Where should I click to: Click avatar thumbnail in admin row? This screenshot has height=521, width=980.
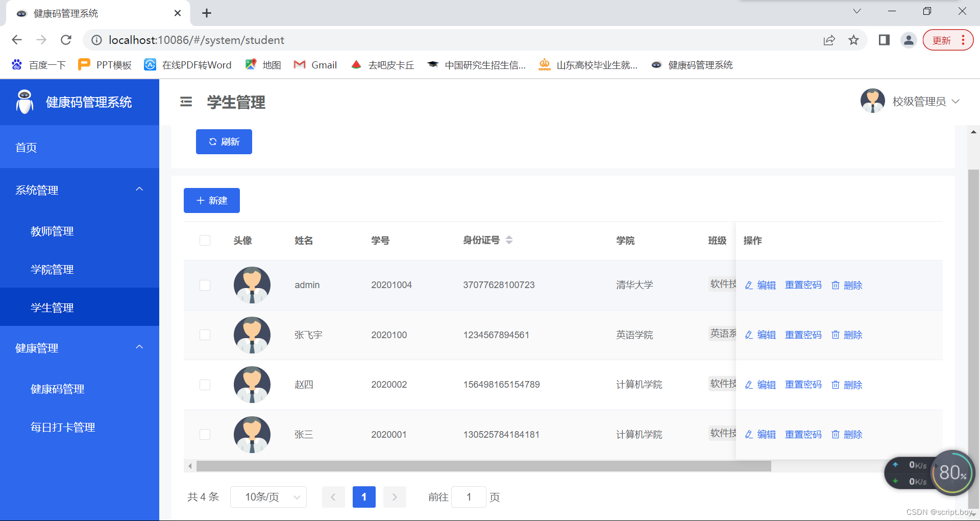252,285
